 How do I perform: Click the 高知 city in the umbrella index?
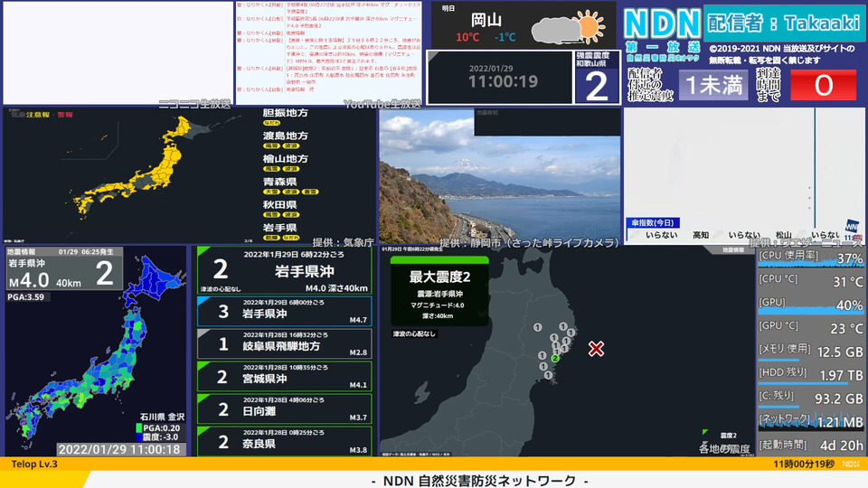(x=701, y=235)
